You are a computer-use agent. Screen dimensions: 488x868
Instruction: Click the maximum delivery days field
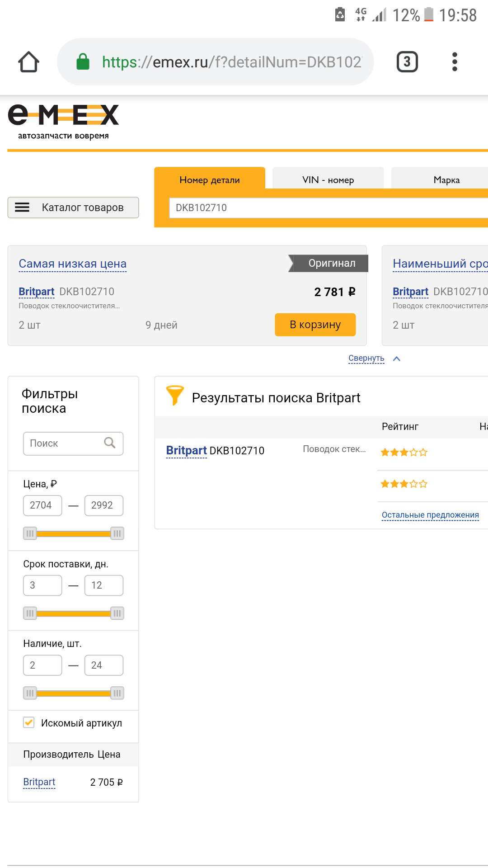point(103,585)
